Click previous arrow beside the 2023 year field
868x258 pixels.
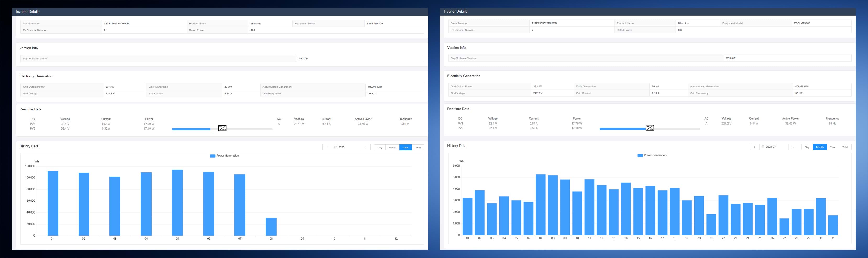[327, 148]
